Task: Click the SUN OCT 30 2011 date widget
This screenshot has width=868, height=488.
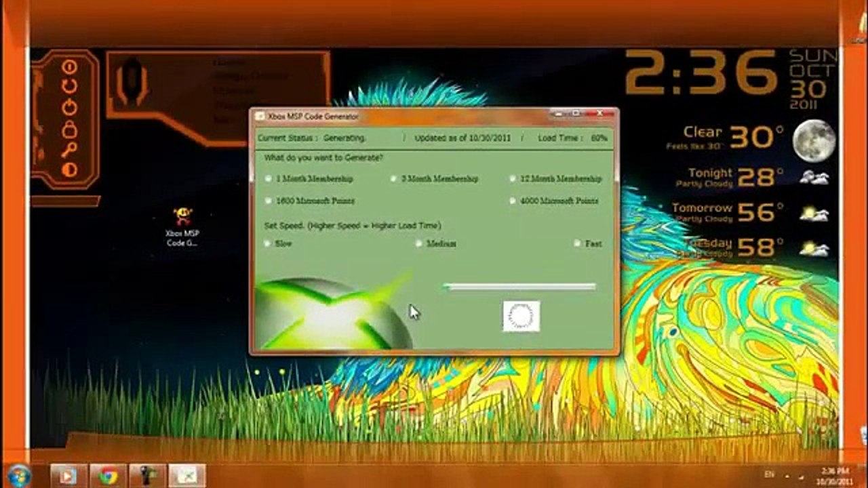Action: point(812,79)
